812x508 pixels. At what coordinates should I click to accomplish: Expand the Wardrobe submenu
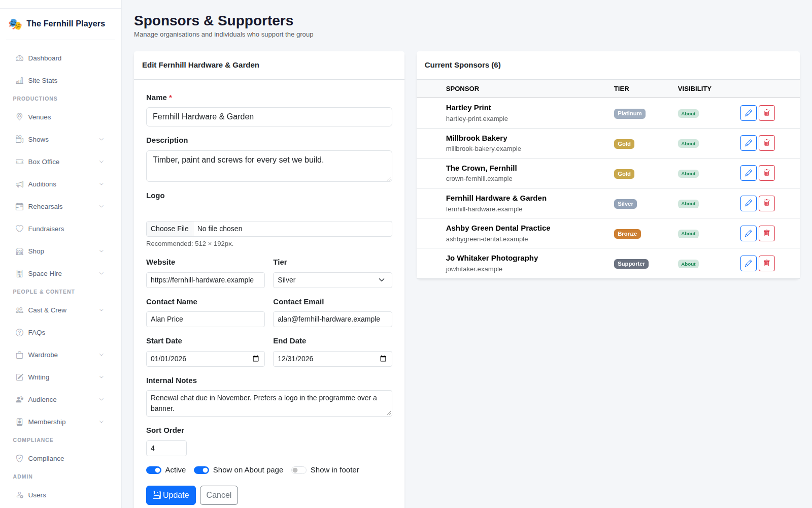pyautogui.click(x=60, y=355)
